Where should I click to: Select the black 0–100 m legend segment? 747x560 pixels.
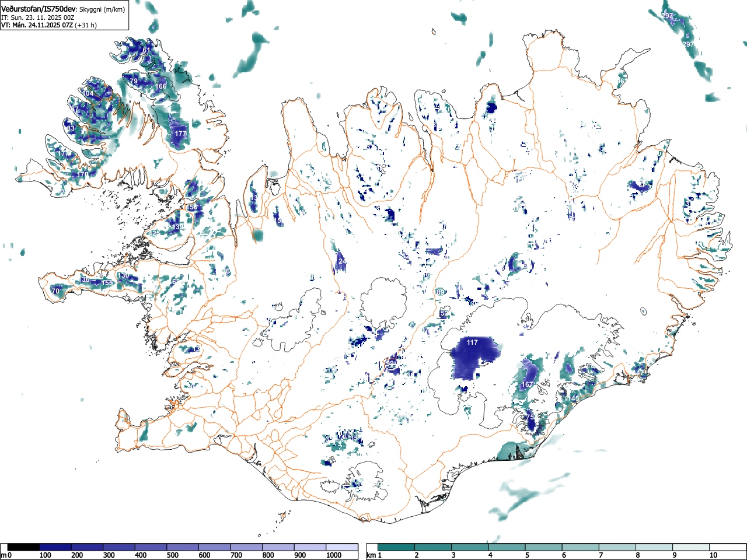pos(24,547)
